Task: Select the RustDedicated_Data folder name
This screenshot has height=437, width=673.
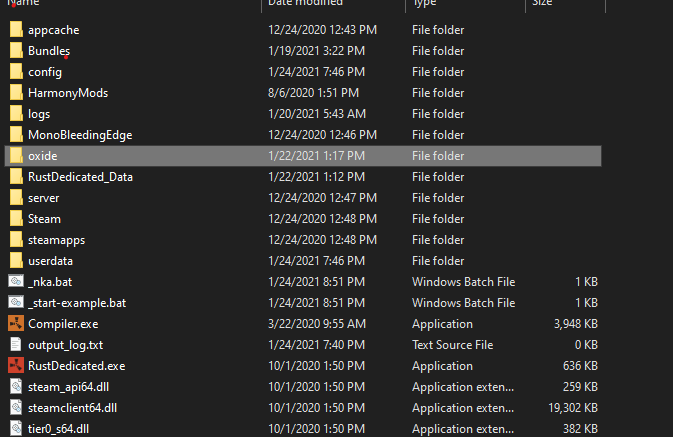Action: pos(80,177)
